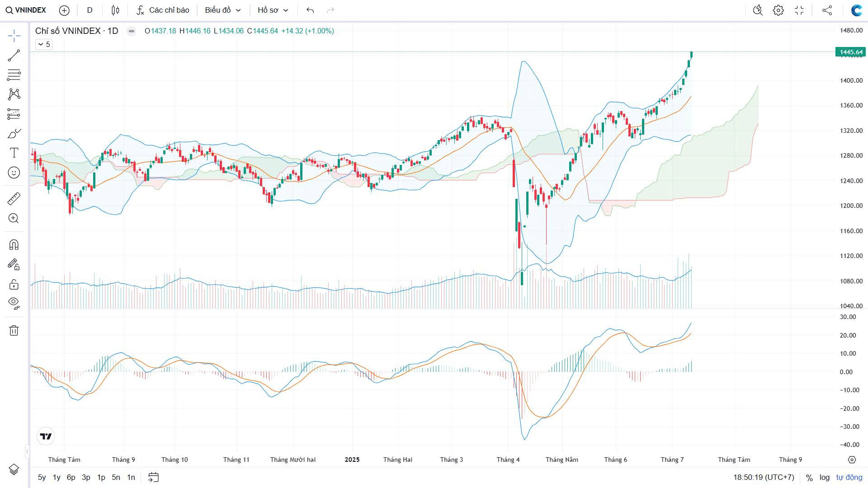Open the candlestick chart style picker
Viewport: 868px width, 488px height.
click(115, 10)
